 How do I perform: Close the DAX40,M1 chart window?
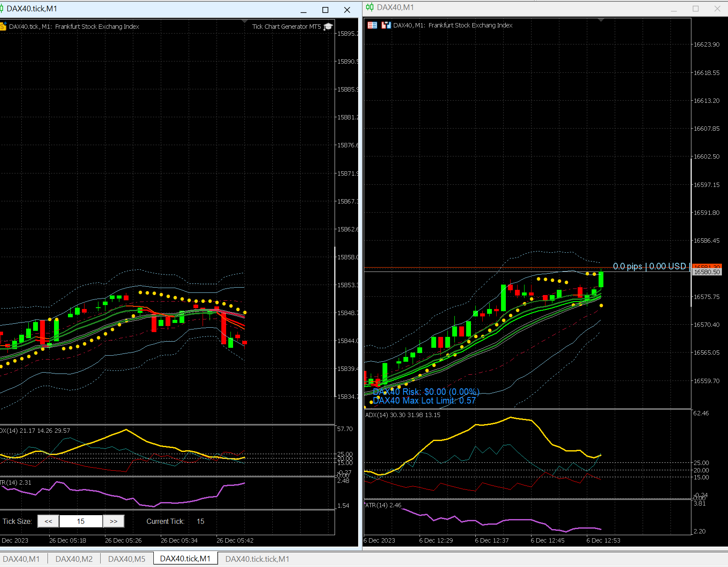(x=718, y=8)
